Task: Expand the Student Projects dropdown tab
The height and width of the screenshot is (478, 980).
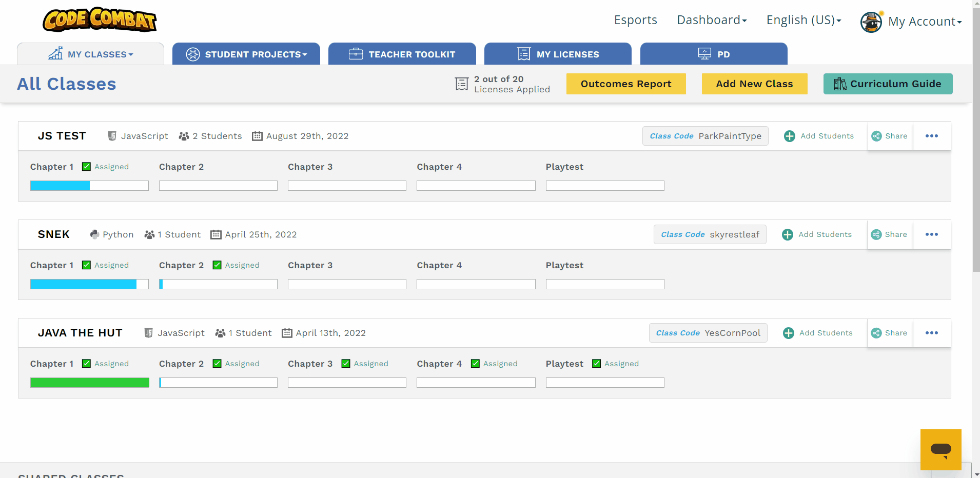Action: [246, 54]
